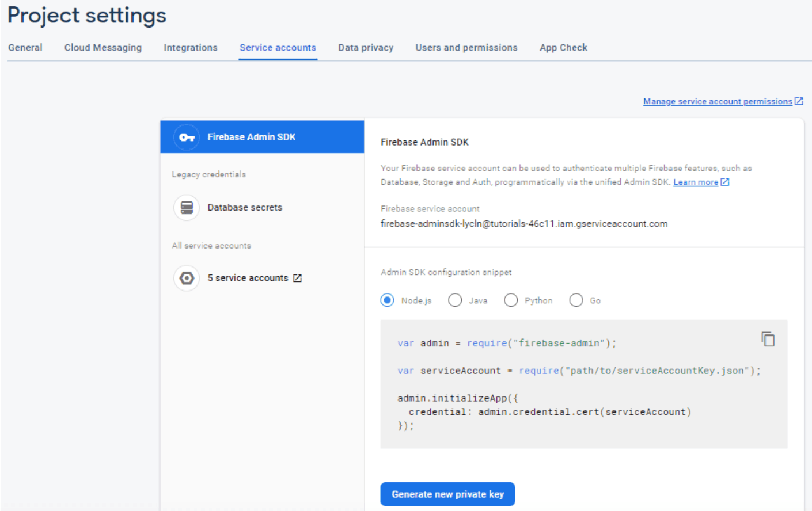Select Go for the configuration snippet
Viewport: 812px width, 511px height.
tap(576, 300)
